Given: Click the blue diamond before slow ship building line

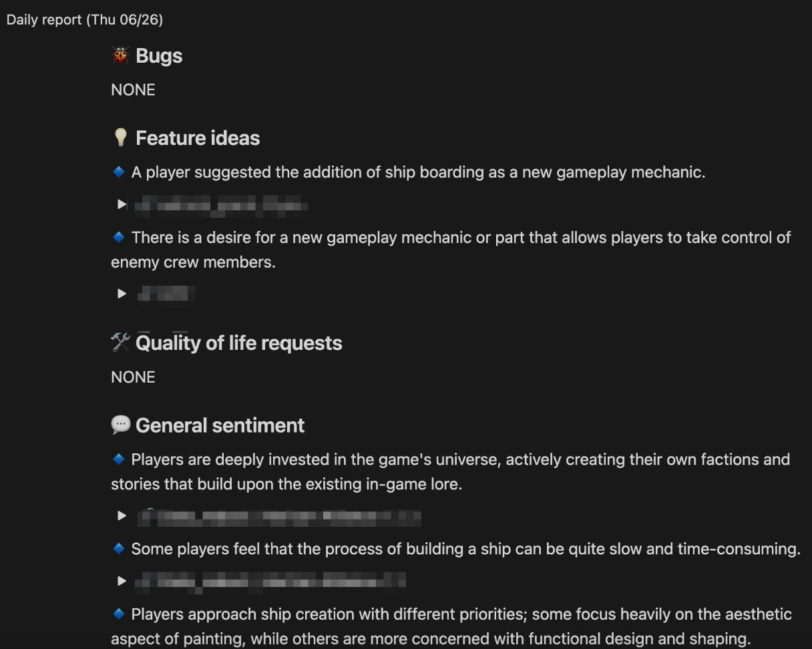Looking at the screenshot, I should tap(119, 548).
